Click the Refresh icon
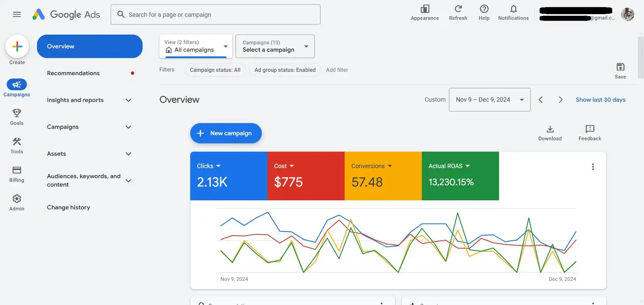644x305 pixels. point(458,9)
